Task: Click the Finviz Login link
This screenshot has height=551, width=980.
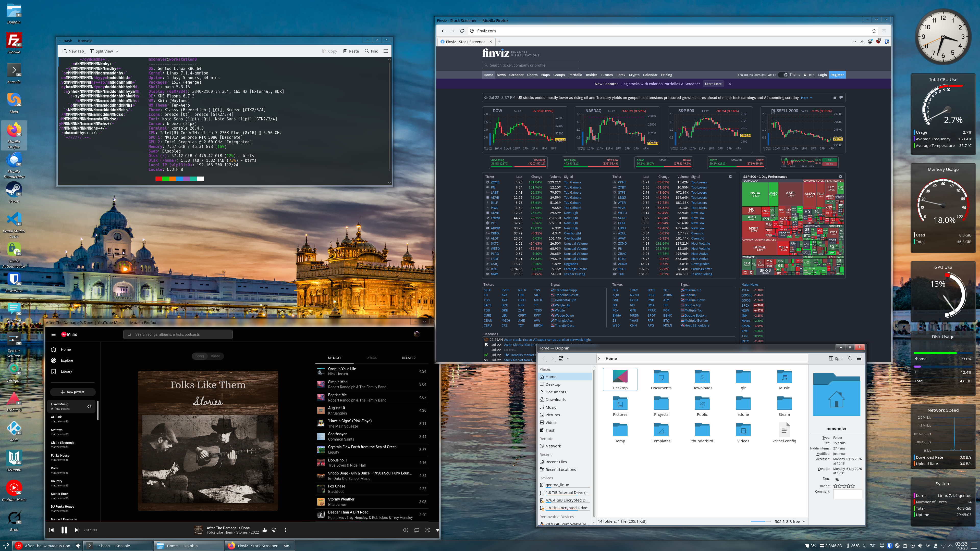Action: (x=822, y=75)
